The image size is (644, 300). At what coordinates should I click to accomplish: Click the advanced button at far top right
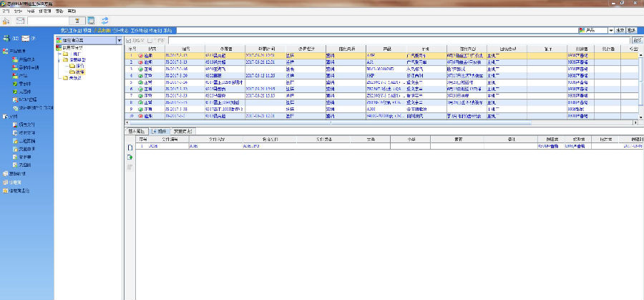tap(632, 31)
